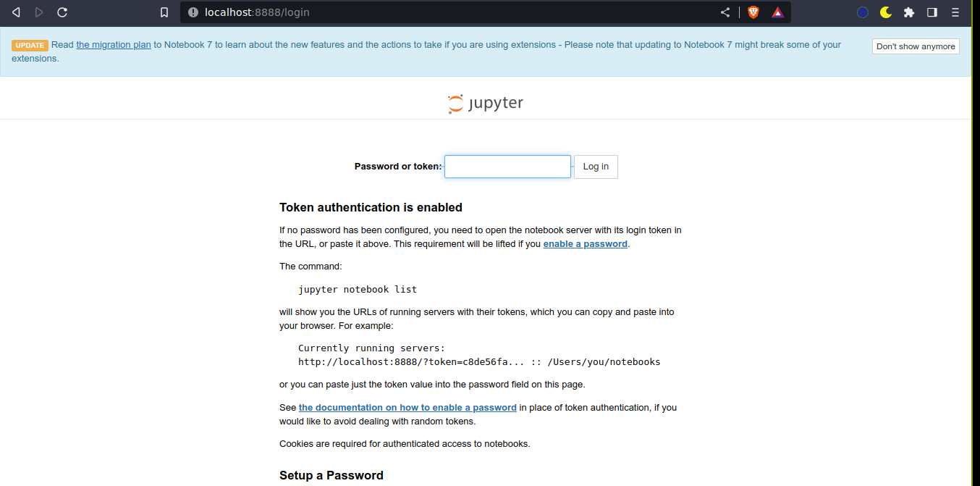Bookmark this page with the bookmark icon

[164, 12]
